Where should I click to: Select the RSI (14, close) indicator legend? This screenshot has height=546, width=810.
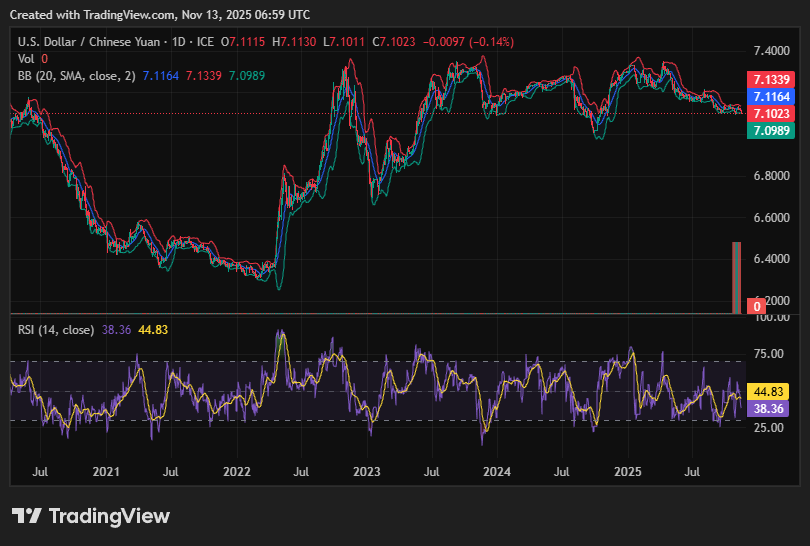[56, 329]
